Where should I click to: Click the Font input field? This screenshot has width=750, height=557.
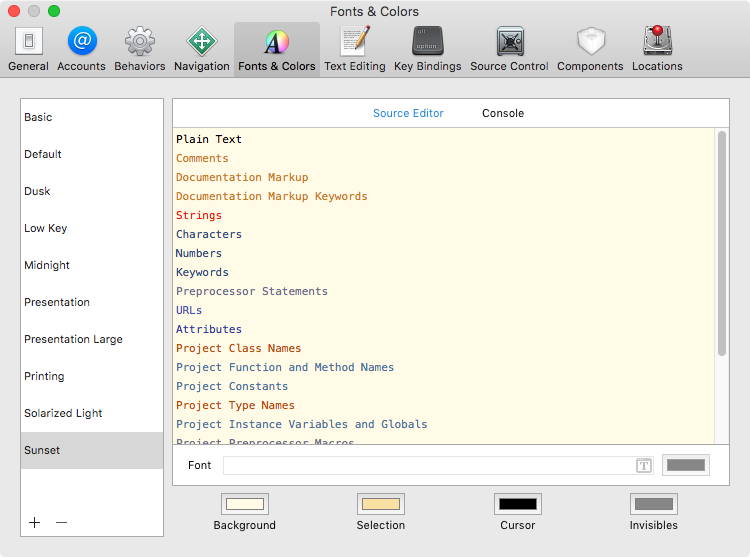tap(439, 465)
